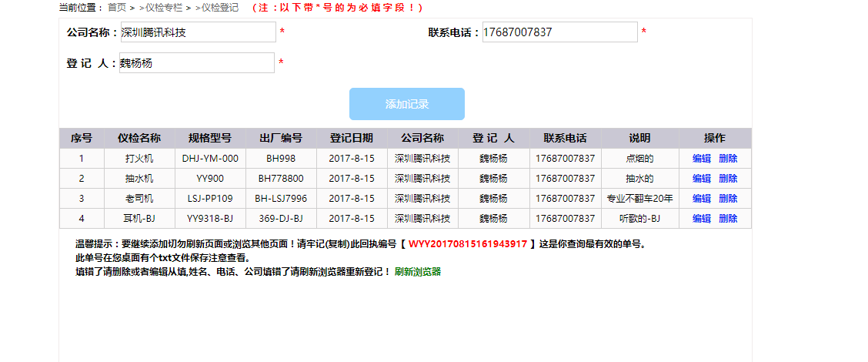
Task: Click the 打火机 name cell
Action: coord(139,159)
